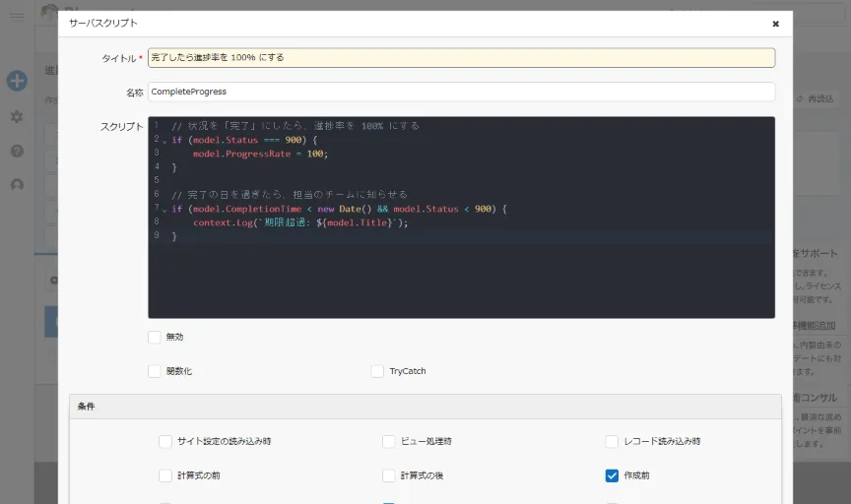Image resolution: width=851 pixels, height=504 pixels.
Task: Collapse the code fold on line 2
Action: coord(164,141)
